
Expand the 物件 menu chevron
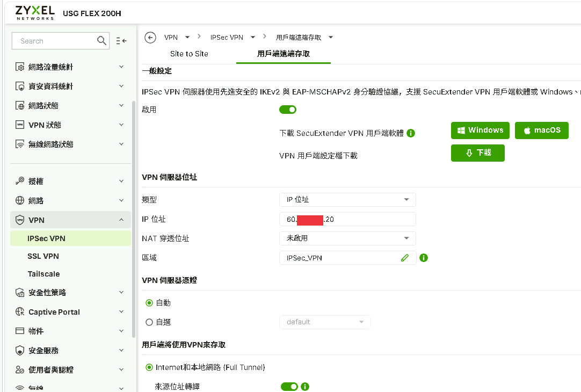coord(121,330)
